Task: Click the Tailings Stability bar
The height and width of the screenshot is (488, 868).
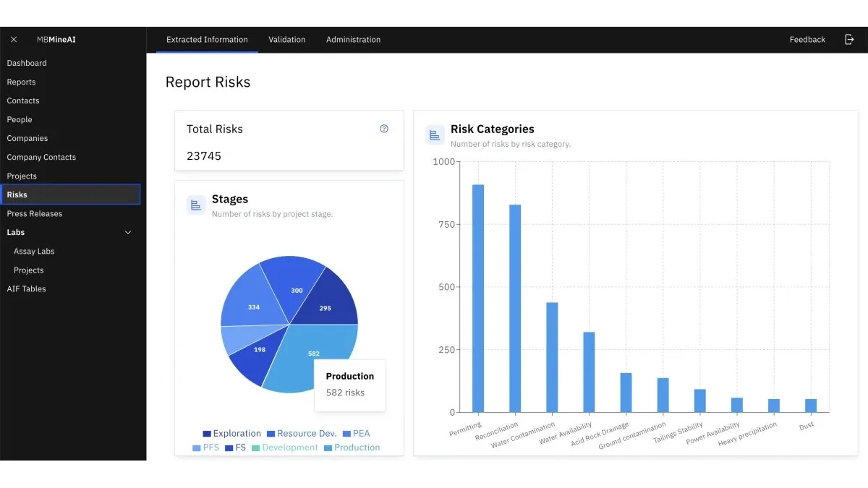Action: point(699,401)
